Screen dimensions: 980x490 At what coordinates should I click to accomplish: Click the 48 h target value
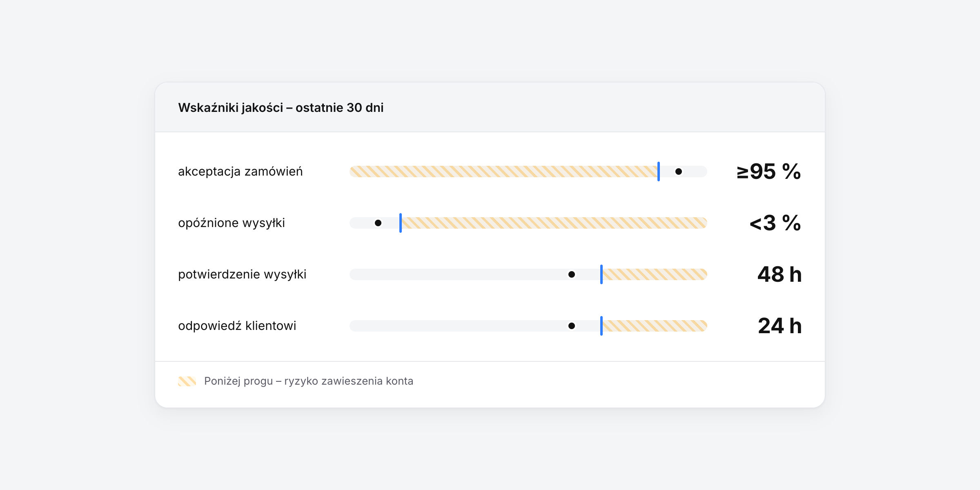780,274
